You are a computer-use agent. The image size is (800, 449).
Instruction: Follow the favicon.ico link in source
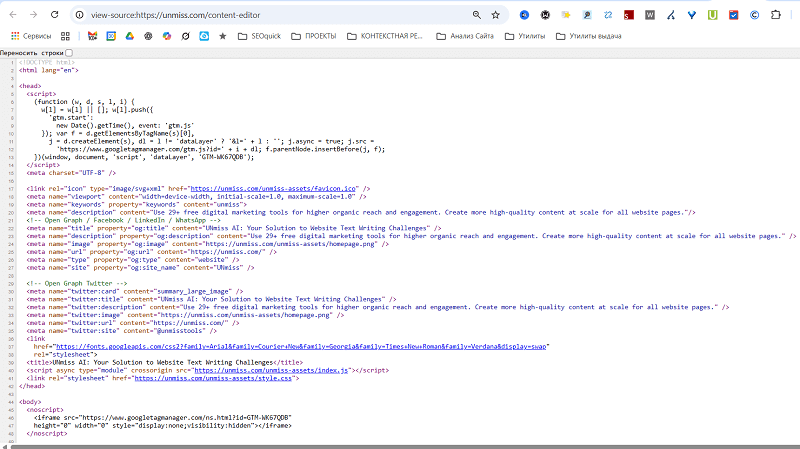(x=273, y=189)
